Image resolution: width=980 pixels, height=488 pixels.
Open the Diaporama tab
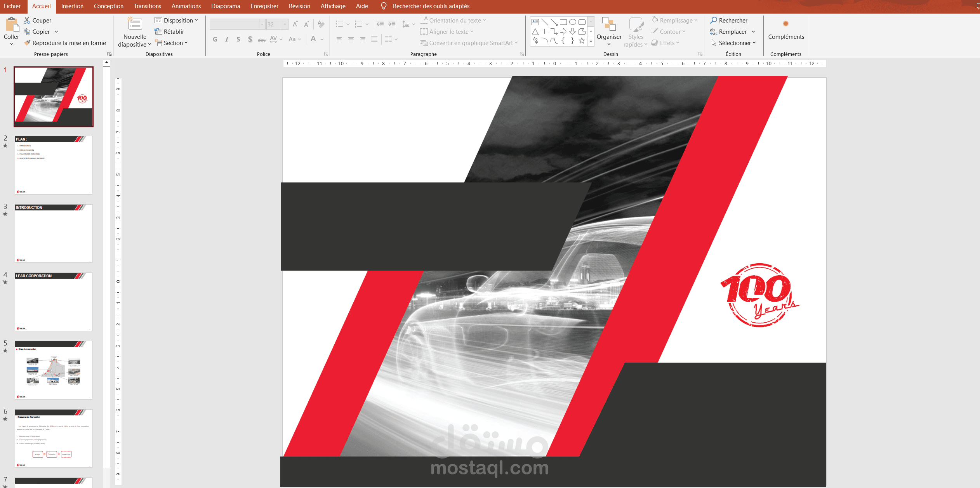point(226,6)
